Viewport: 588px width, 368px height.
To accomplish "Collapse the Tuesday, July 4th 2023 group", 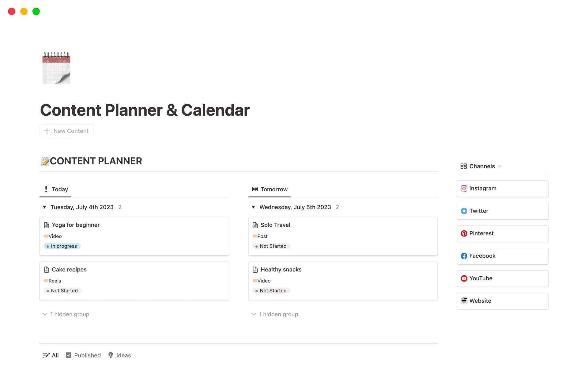I will (44, 207).
